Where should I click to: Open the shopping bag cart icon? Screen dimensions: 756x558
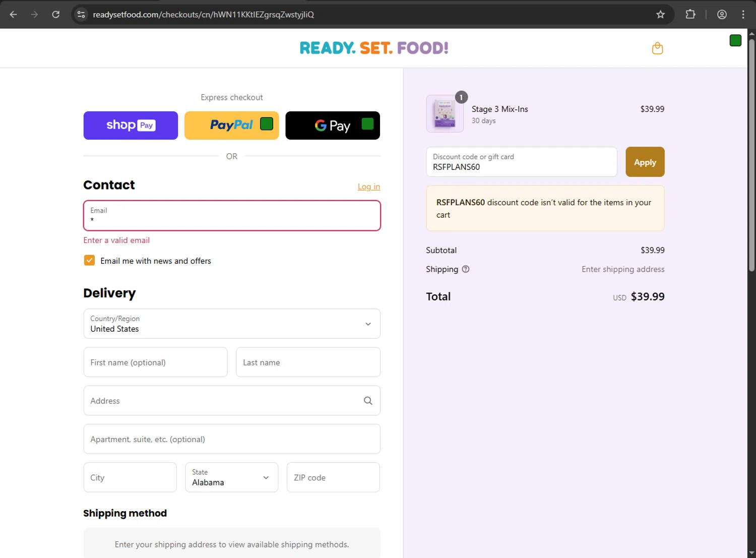(657, 48)
